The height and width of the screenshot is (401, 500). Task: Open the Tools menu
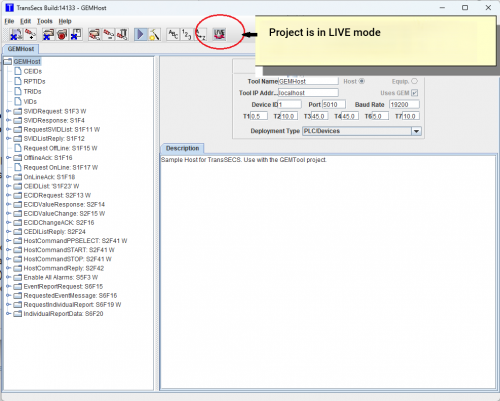[45, 21]
